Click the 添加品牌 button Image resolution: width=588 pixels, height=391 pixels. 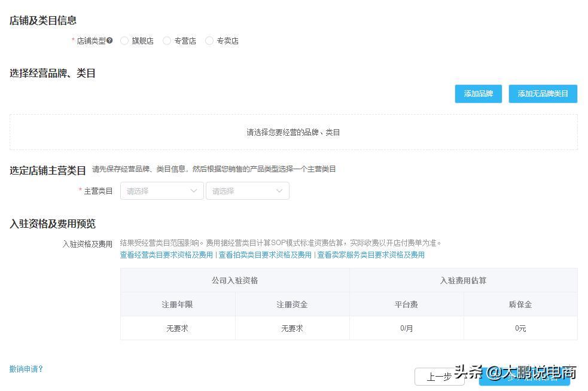click(478, 94)
